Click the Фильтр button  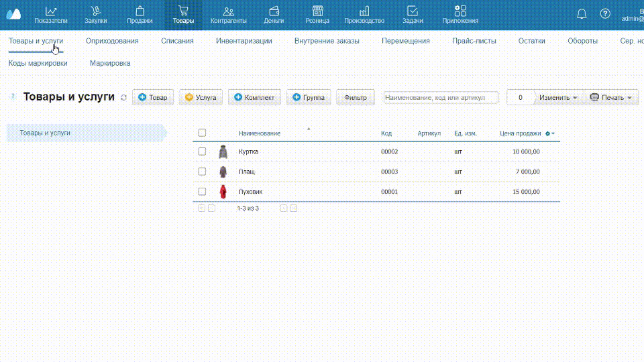coord(356,98)
